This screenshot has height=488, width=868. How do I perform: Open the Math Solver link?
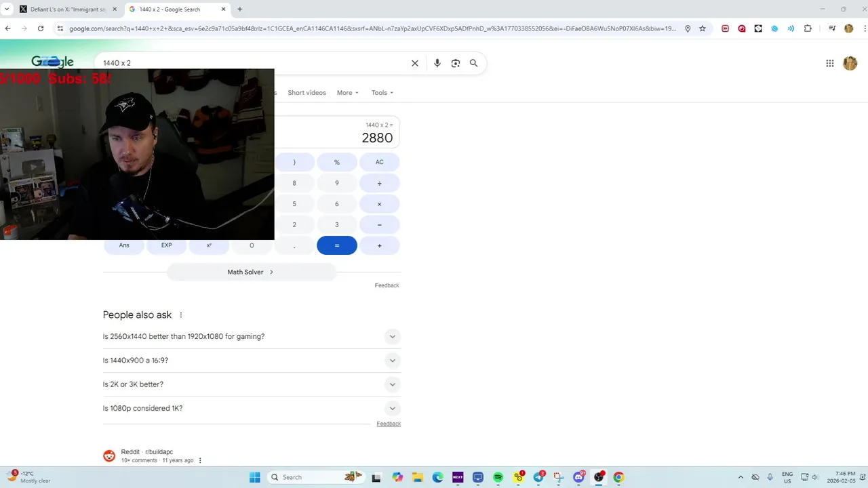click(x=251, y=272)
